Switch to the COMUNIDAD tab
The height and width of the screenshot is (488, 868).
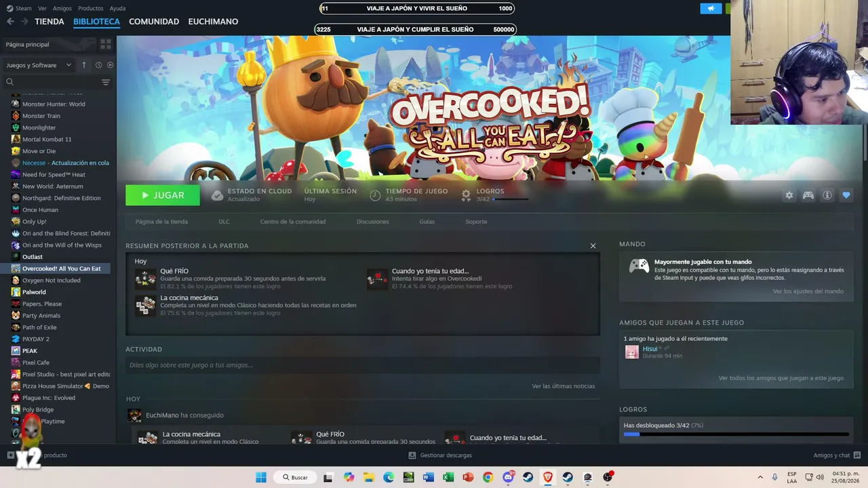154,22
